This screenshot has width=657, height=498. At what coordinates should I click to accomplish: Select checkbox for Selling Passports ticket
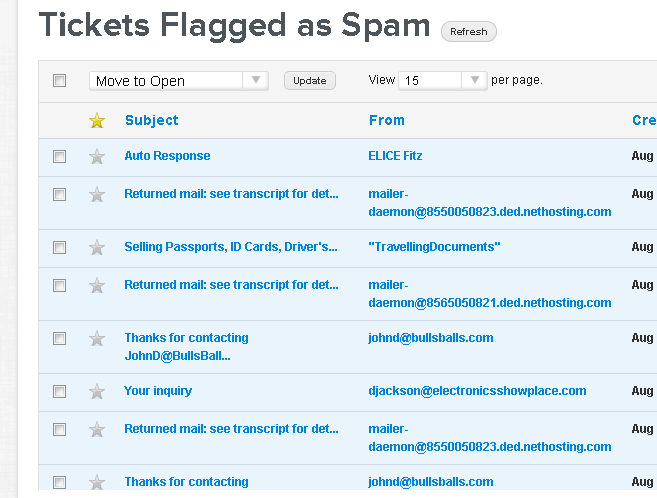pyautogui.click(x=60, y=248)
